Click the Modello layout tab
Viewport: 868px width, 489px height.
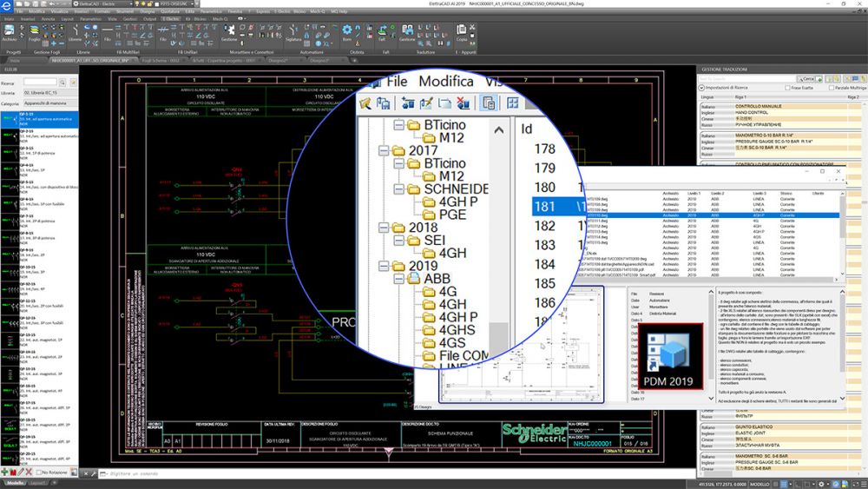pos(15,483)
